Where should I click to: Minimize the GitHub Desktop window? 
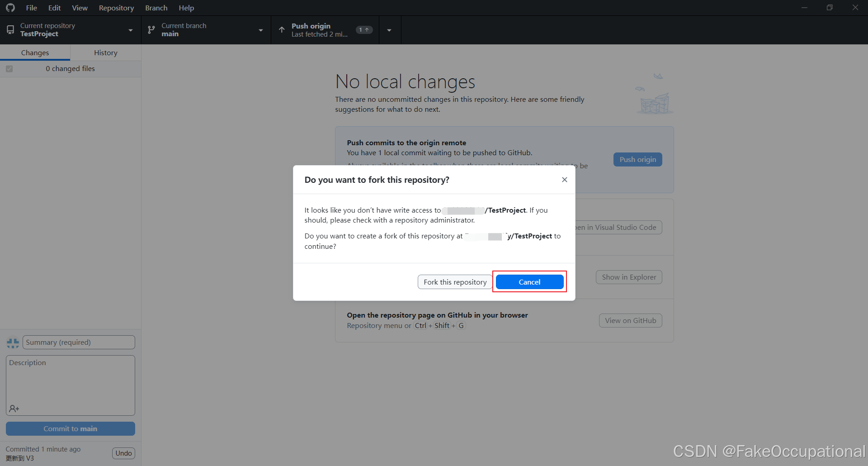[x=804, y=8]
